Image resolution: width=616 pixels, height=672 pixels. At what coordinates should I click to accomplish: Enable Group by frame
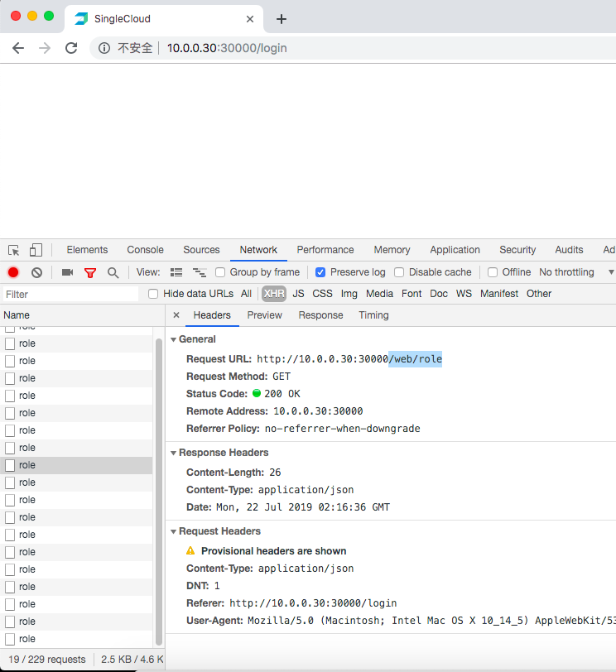click(x=220, y=272)
